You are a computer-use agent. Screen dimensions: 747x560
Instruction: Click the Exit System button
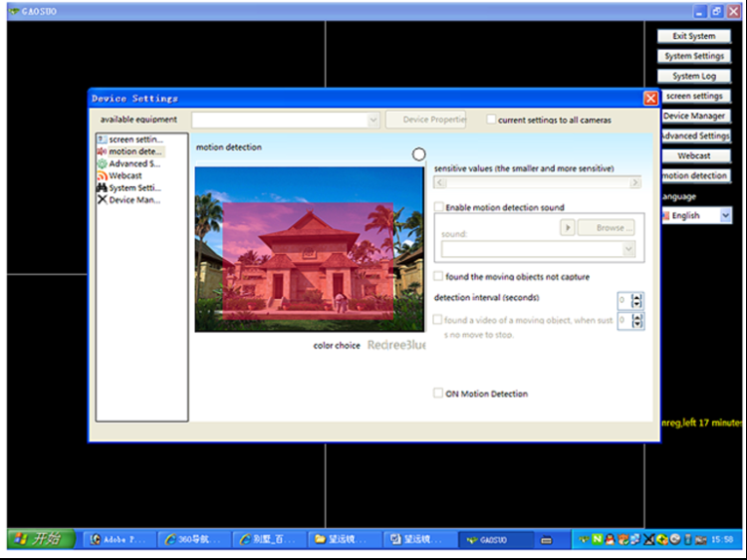point(693,36)
